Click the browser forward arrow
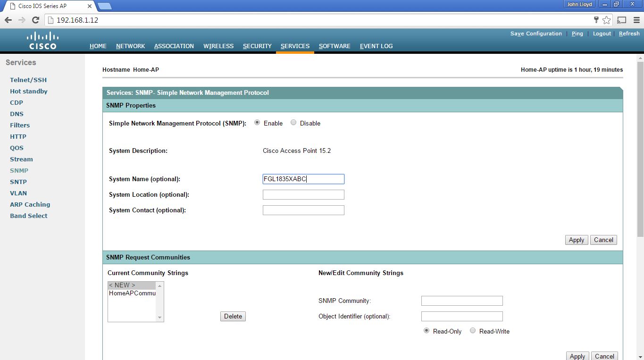The height and width of the screenshot is (360, 644). tap(22, 20)
